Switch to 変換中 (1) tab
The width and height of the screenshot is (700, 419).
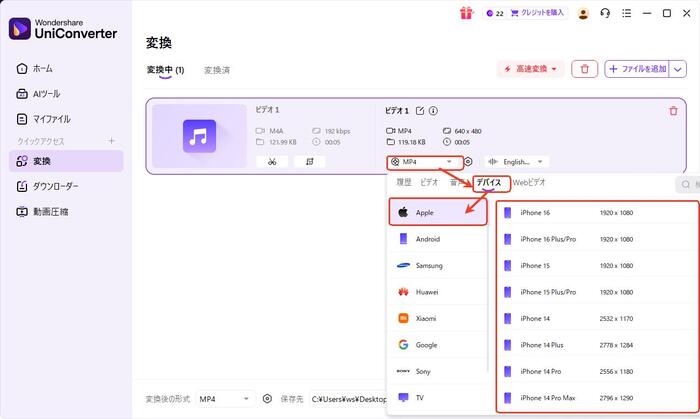[x=165, y=70]
